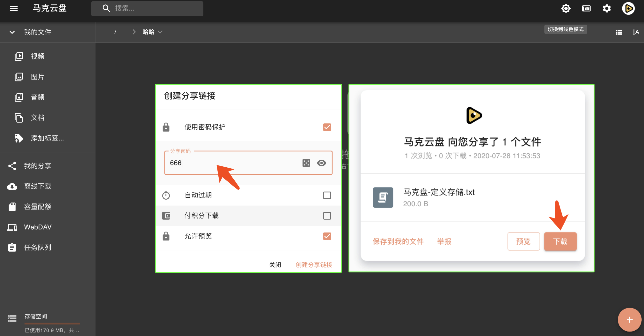Viewport: 644px width, 336px height.
Task: Click the hamburger menu icon
Action: point(14,8)
